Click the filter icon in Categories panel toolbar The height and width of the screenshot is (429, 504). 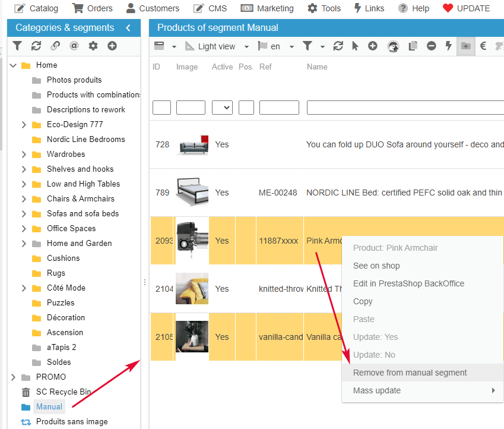[x=17, y=46]
